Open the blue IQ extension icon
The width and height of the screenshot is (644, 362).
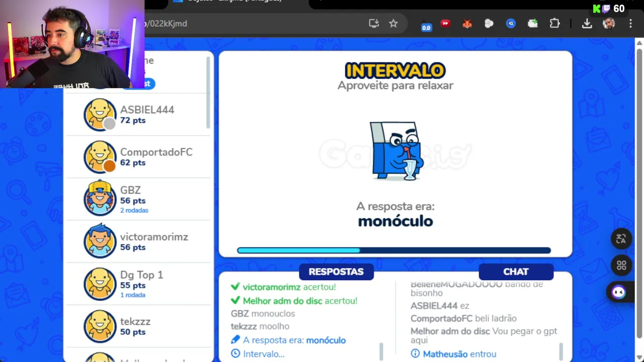click(511, 24)
